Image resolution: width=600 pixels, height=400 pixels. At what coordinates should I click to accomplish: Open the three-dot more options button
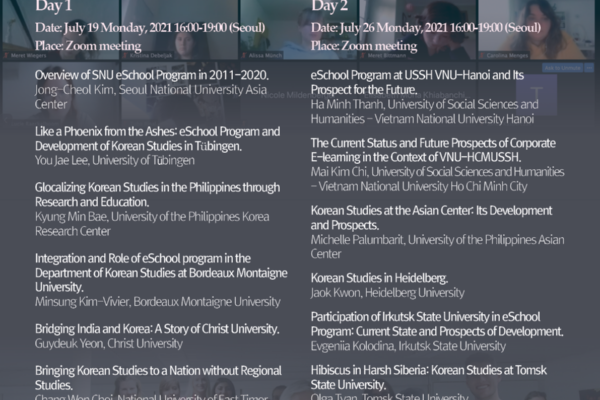click(589, 68)
